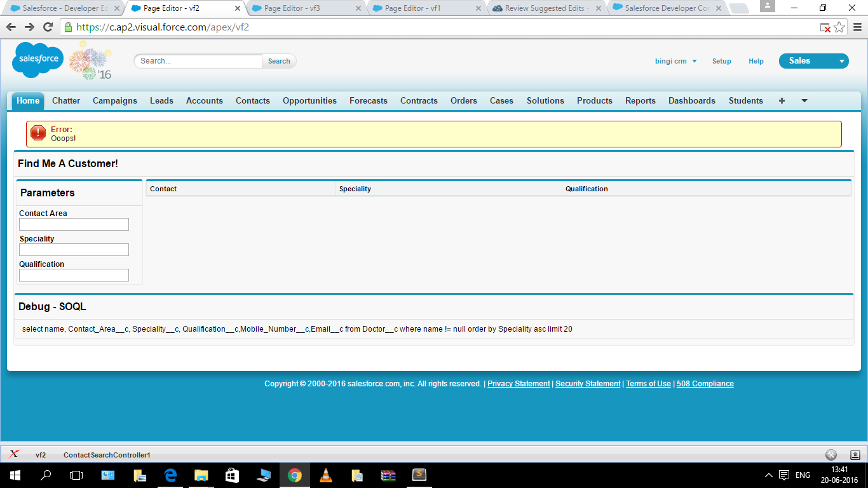Click the X icon in development mode footer

(x=14, y=454)
